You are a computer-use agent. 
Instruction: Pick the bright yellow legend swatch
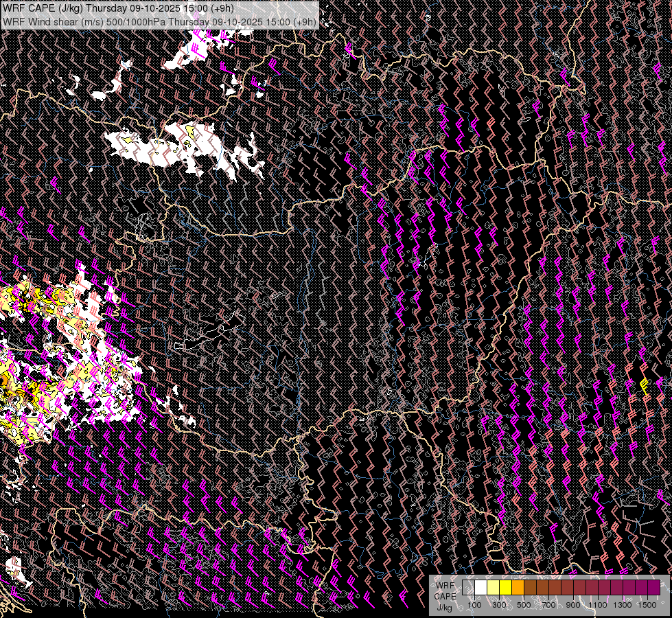[506, 587]
